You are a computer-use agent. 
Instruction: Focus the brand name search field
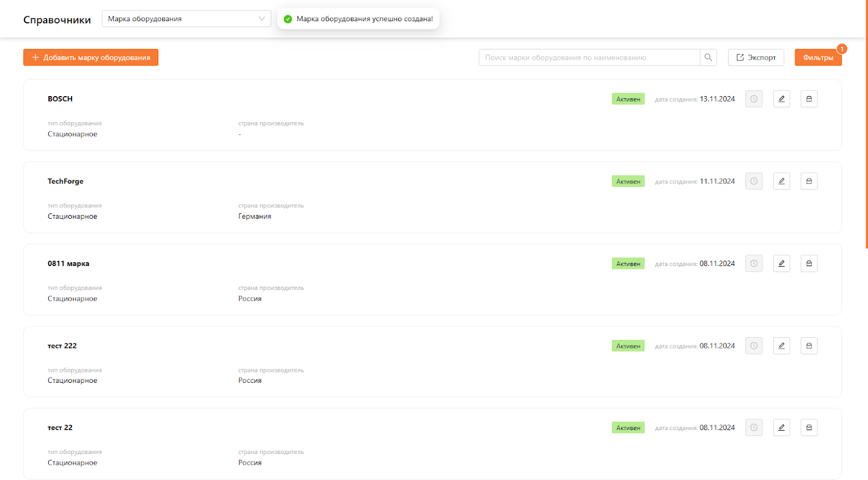589,58
